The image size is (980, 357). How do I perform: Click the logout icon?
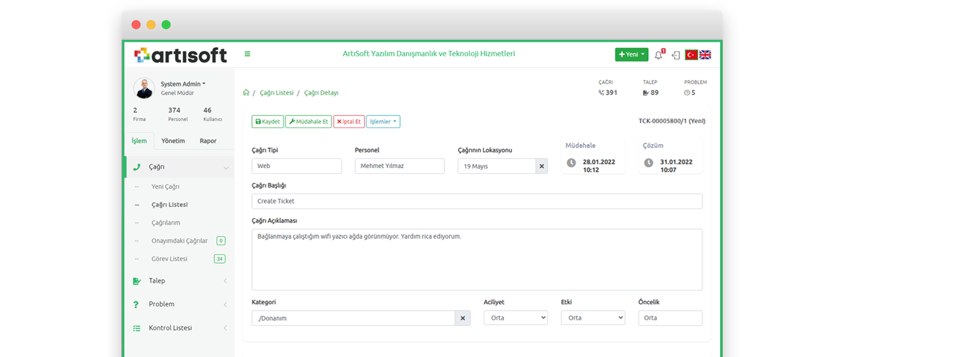click(x=676, y=55)
